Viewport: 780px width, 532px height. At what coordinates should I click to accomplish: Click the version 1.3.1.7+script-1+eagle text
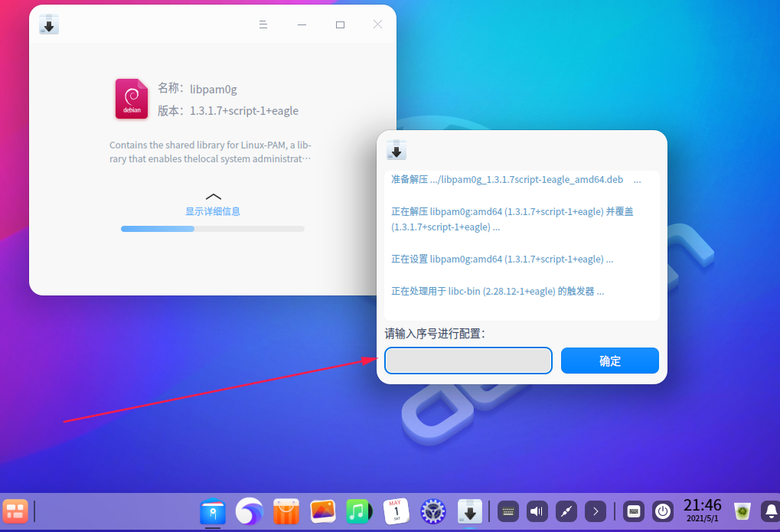(x=244, y=111)
